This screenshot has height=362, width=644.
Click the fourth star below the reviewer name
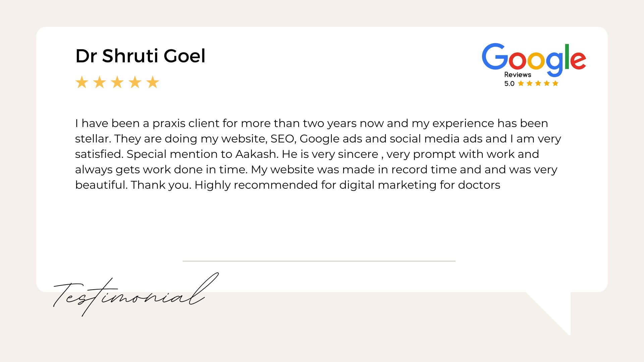tap(135, 82)
